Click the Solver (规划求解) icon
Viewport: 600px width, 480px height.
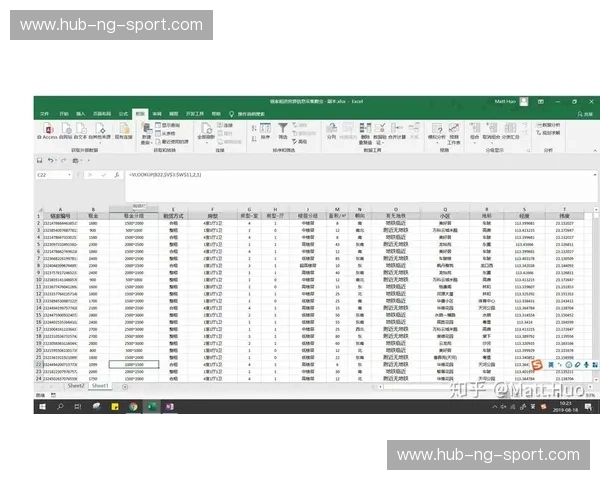tap(552, 131)
